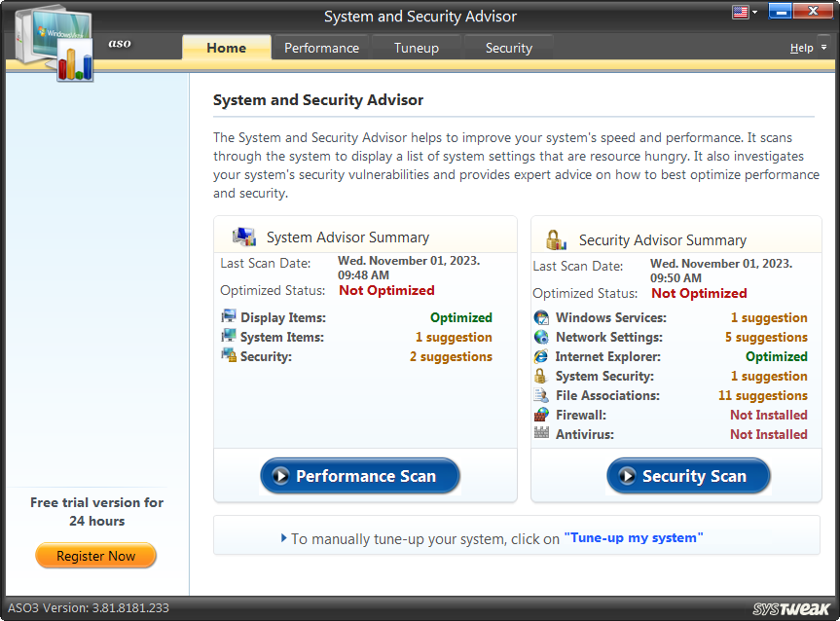Click the Windows Services icon
840x621 pixels.
(x=541, y=317)
